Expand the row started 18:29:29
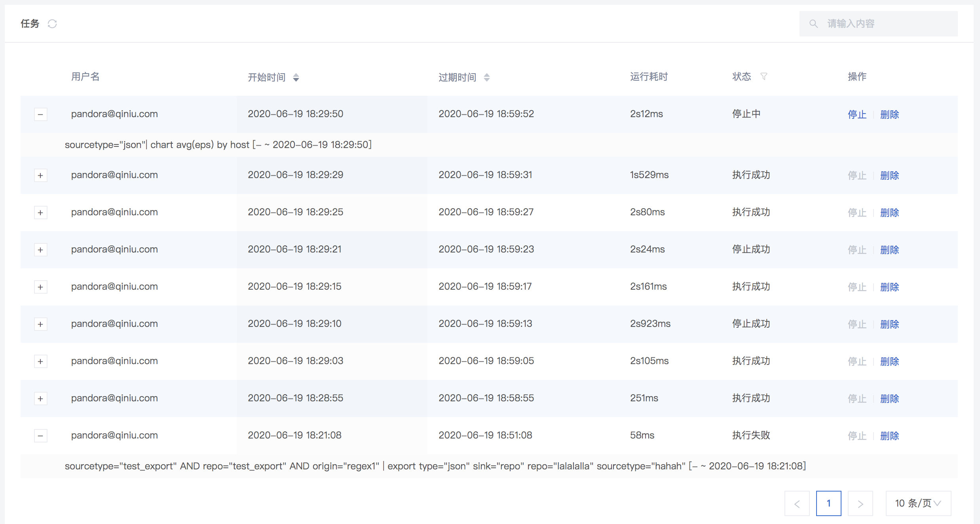Image resolution: width=980 pixels, height=524 pixels. (x=40, y=175)
